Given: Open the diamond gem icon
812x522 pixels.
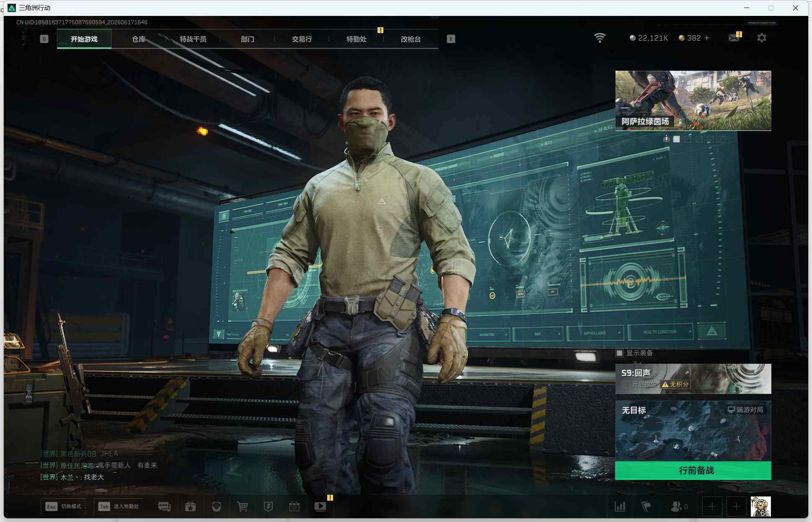Looking at the screenshot, I should (217, 507).
